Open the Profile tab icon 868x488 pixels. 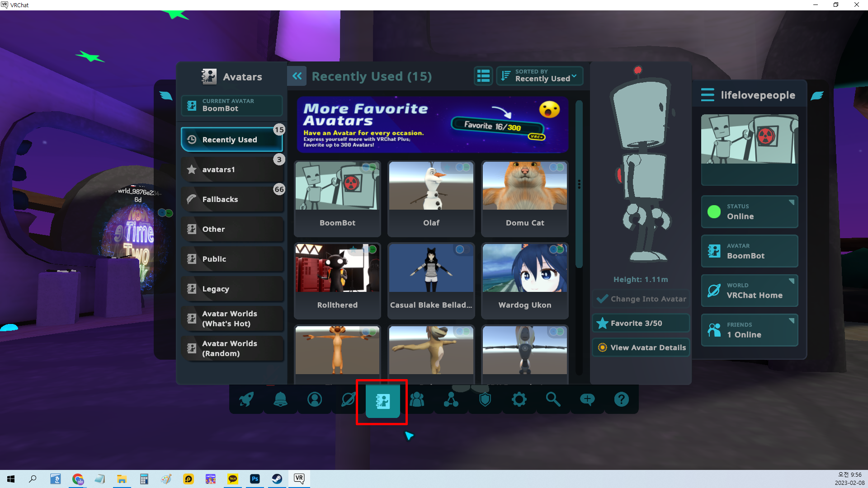tap(315, 399)
